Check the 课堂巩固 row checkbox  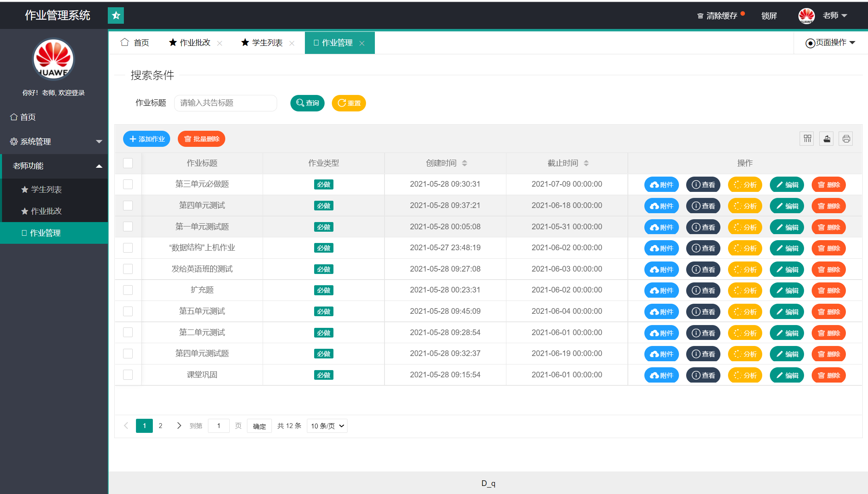(128, 375)
